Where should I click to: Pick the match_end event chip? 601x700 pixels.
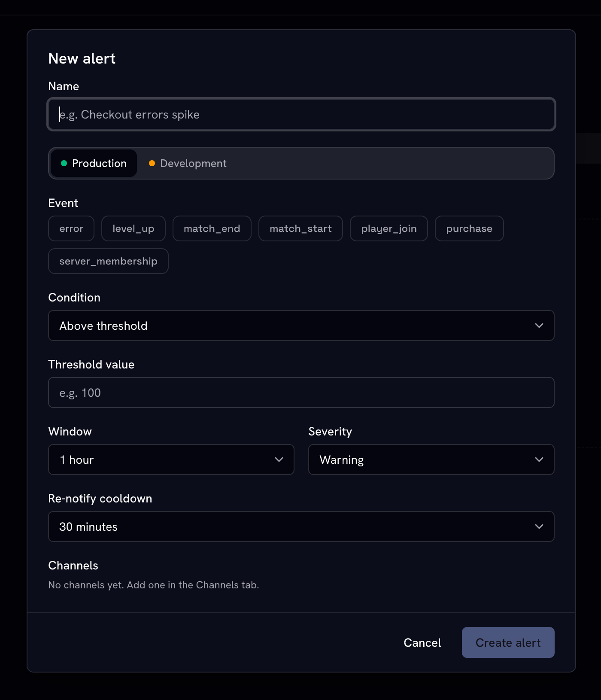point(212,228)
